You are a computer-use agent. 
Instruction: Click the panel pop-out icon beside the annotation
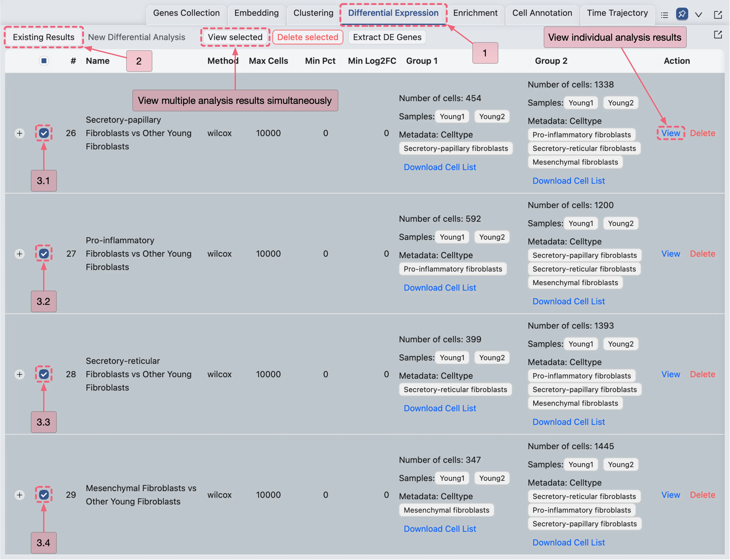click(x=718, y=35)
